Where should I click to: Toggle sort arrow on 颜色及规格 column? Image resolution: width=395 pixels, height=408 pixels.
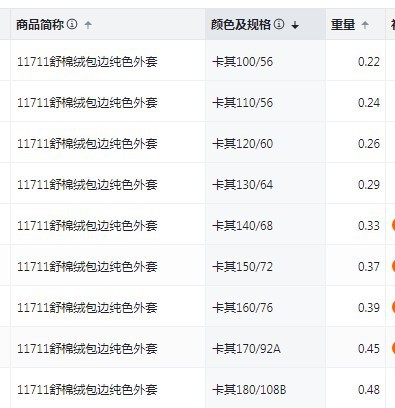(x=295, y=25)
